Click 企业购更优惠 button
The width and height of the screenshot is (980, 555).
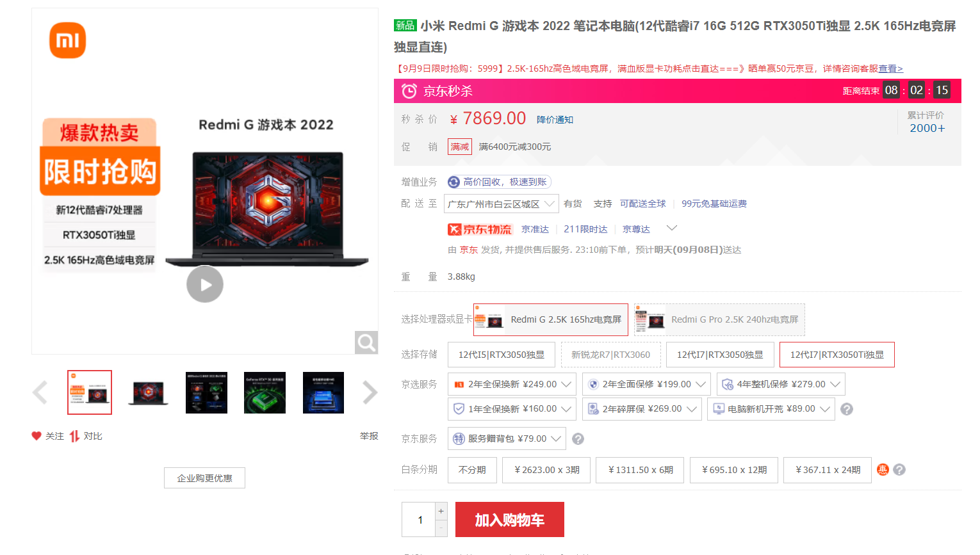pyautogui.click(x=204, y=478)
